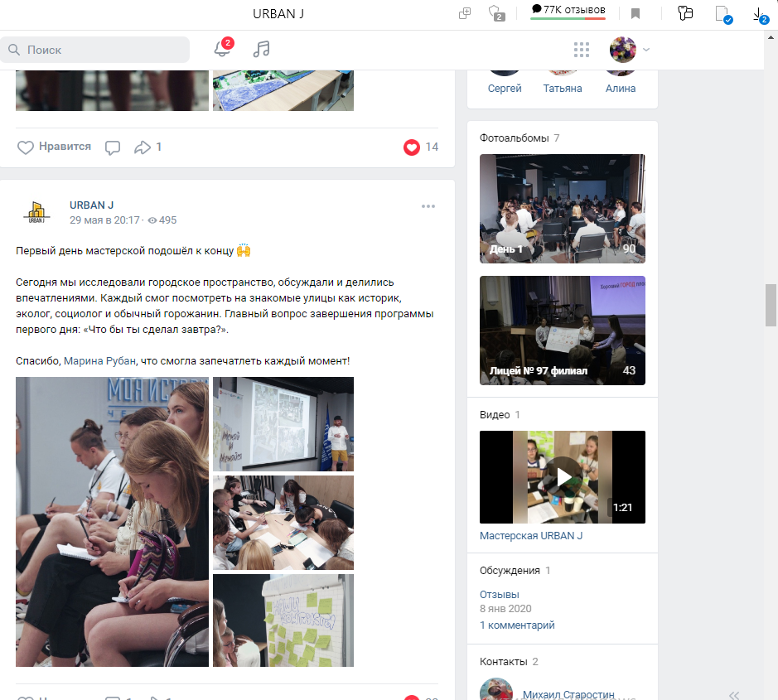This screenshot has height=700, width=778.
Task: Open the Обсуждения section header
Action: point(510,571)
